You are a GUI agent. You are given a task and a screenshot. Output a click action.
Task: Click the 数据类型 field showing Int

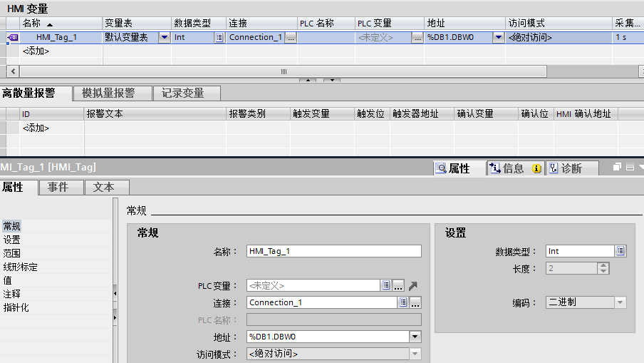(x=580, y=251)
